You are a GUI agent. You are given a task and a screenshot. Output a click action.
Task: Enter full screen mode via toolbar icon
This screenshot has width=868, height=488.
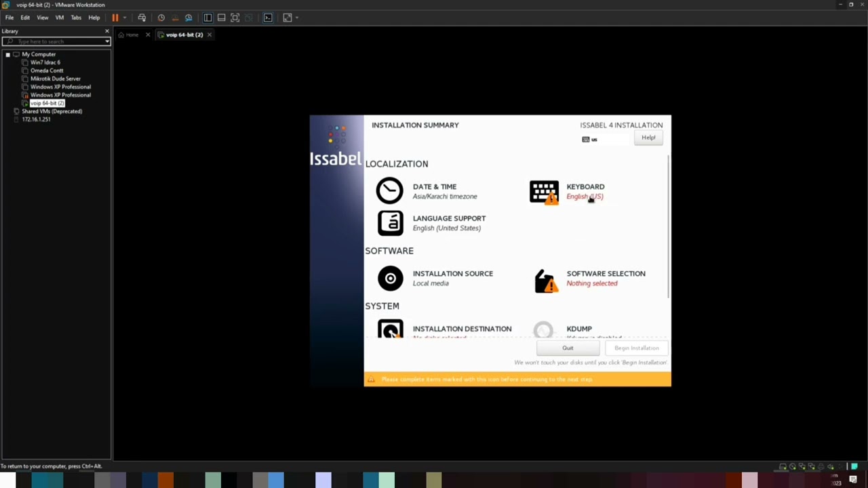click(x=235, y=18)
